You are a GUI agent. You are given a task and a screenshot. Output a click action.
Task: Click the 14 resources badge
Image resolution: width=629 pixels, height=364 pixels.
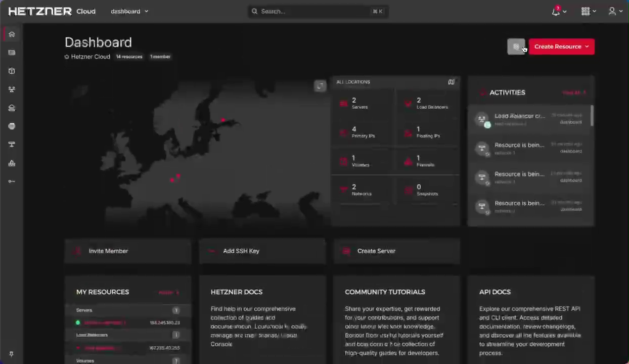[129, 57]
